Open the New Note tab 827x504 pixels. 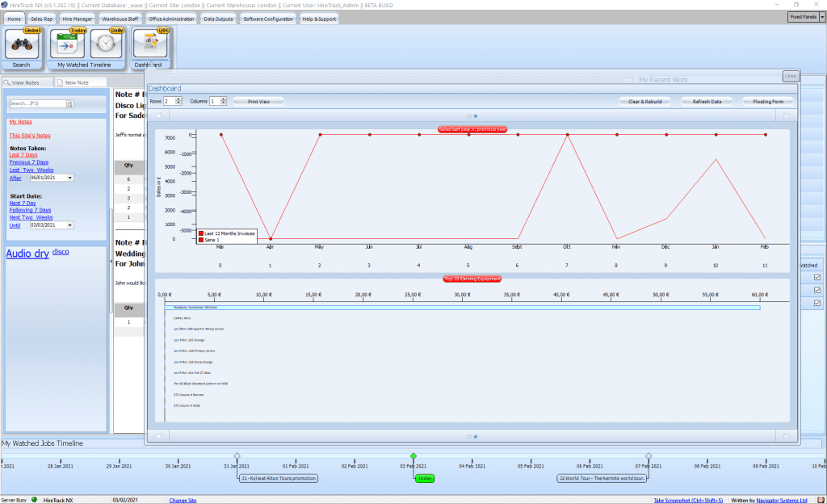(x=81, y=82)
